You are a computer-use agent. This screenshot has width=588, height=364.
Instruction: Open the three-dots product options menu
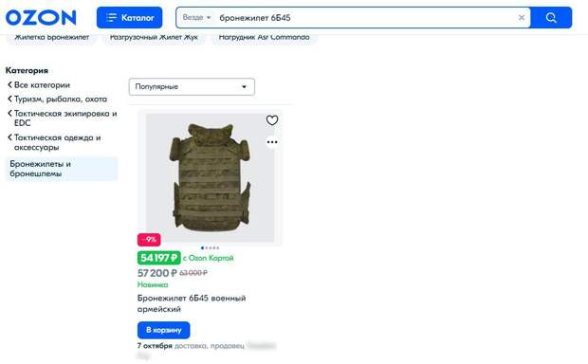click(x=272, y=142)
